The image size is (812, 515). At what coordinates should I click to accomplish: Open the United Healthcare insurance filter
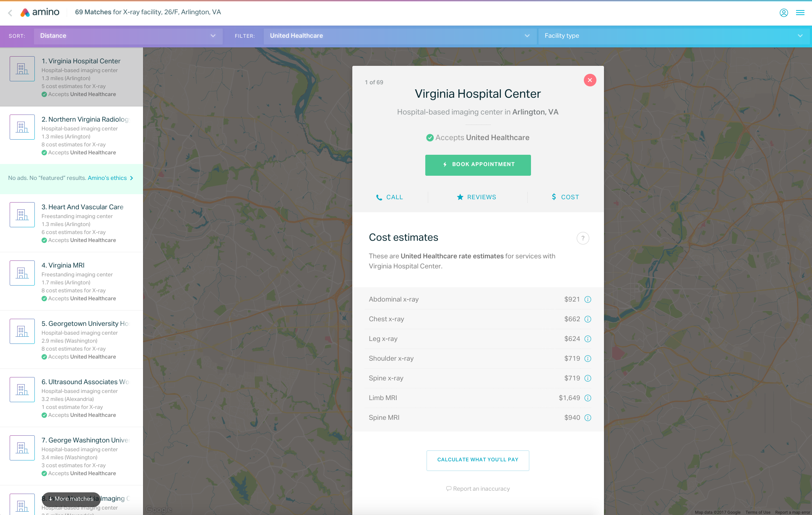400,36
